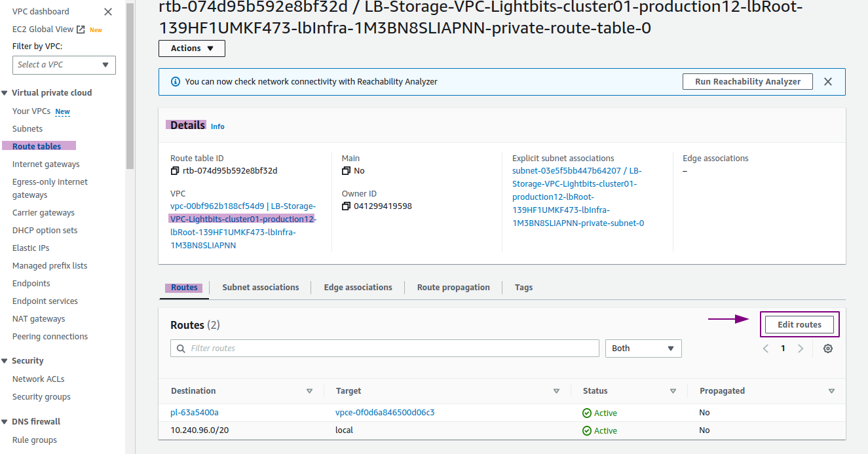
Task: Sort routes by Target column
Action: coord(557,391)
